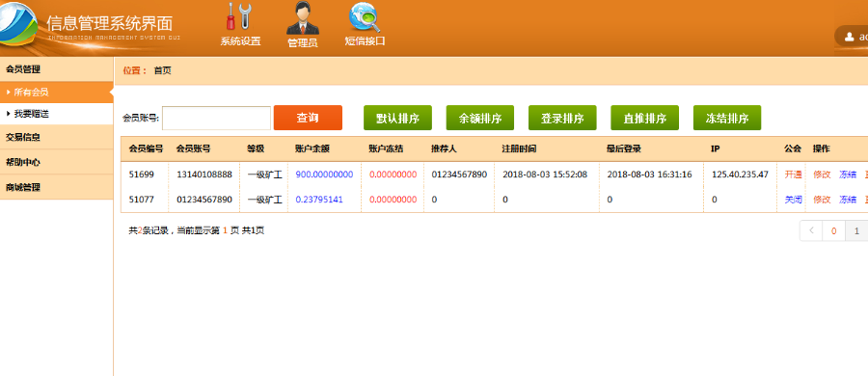This screenshot has width=868, height=376.
Task: Click the globe logo in header
Action: [17, 25]
